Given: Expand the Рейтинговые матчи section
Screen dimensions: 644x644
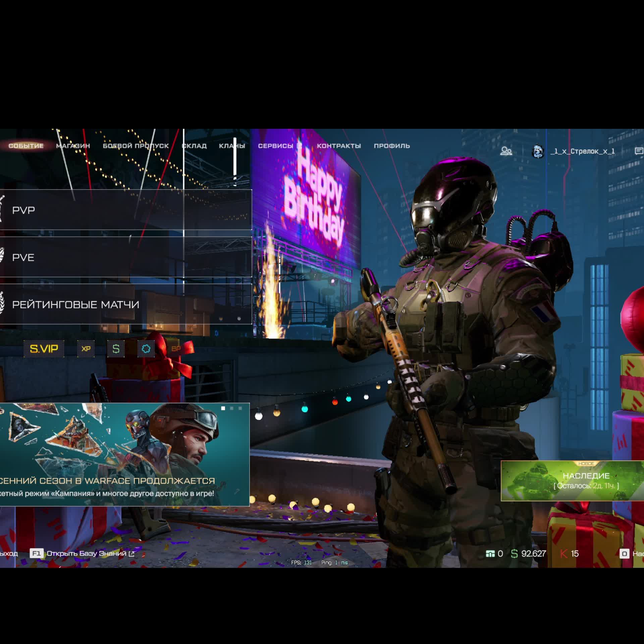Looking at the screenshot, I should [125, 304].
